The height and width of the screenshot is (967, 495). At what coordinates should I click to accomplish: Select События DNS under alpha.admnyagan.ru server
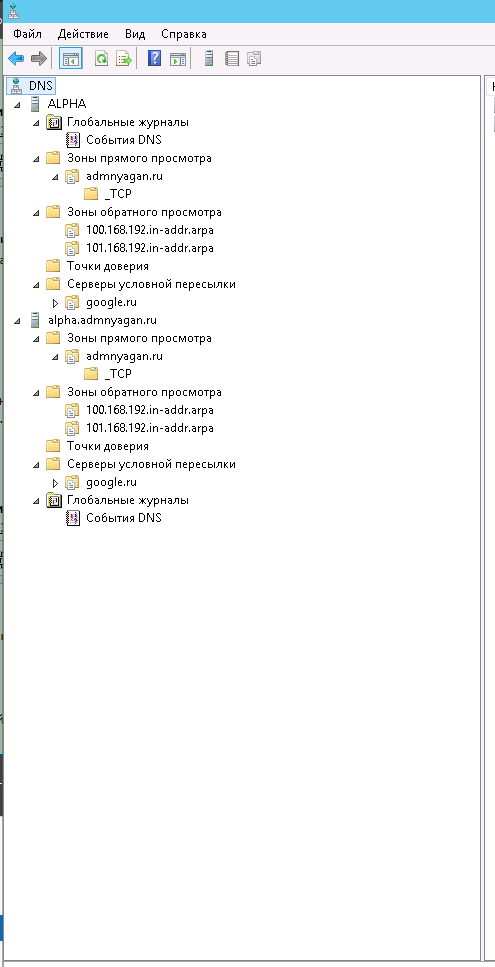click(123, 518)
